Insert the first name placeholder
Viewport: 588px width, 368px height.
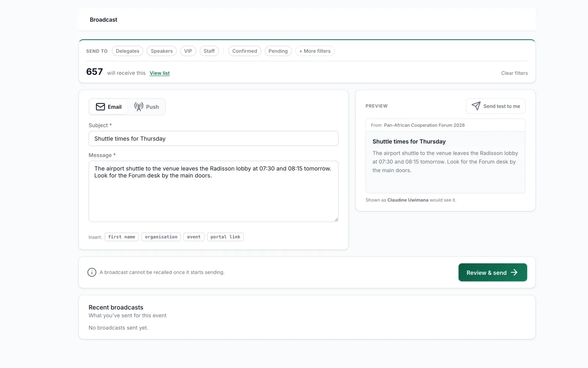pos(122,237)
